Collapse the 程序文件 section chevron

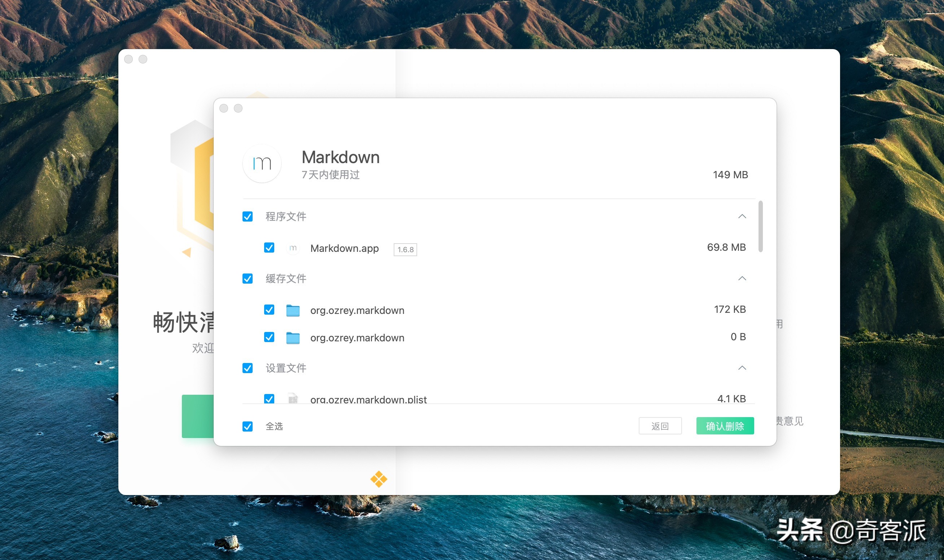tap(742, 216)
